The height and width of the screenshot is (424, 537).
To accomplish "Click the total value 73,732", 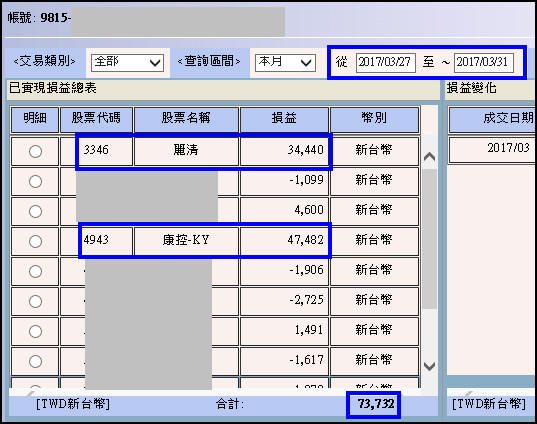I will (376, 404).
